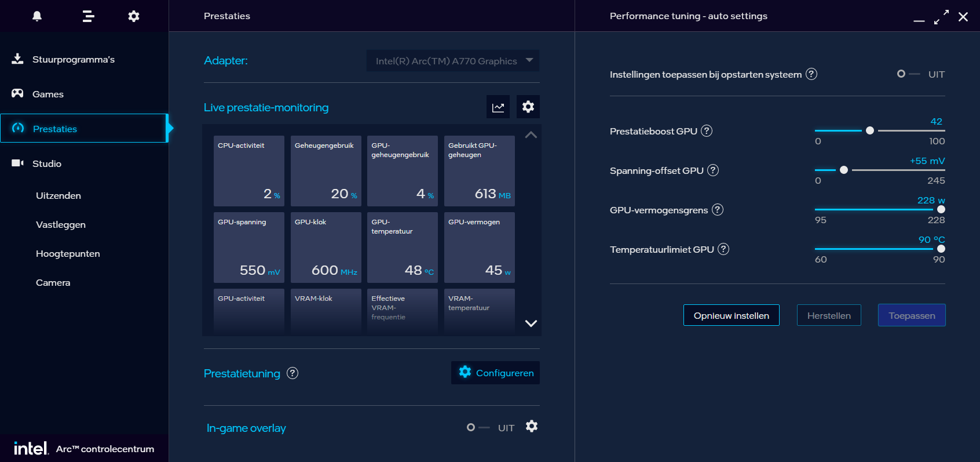980x462 pixels.
Task: Click the Prestatieboost GPU slider handle
Action: click(870, 131)
